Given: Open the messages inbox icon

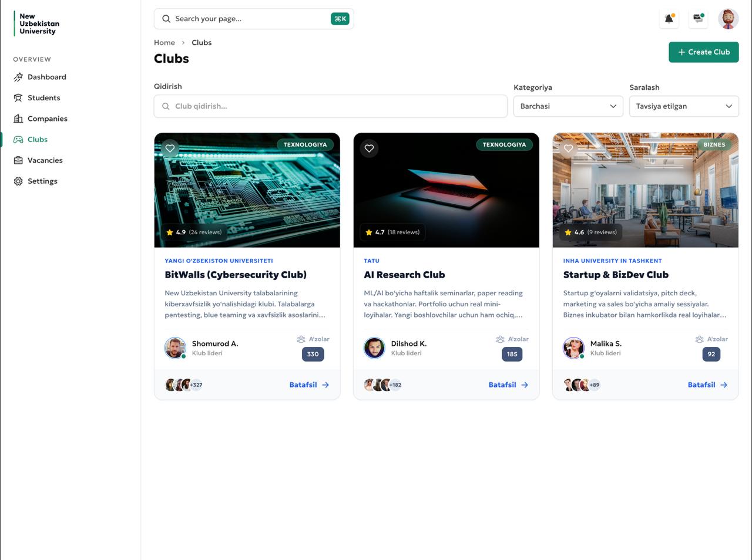Looking at the screenshot, I should [698, 19].
